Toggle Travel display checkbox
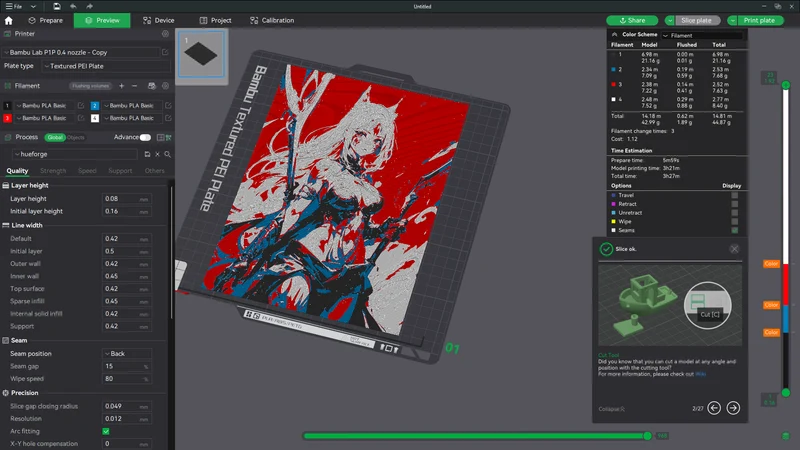Screen dimensions: 800x450 click(734, 195)
